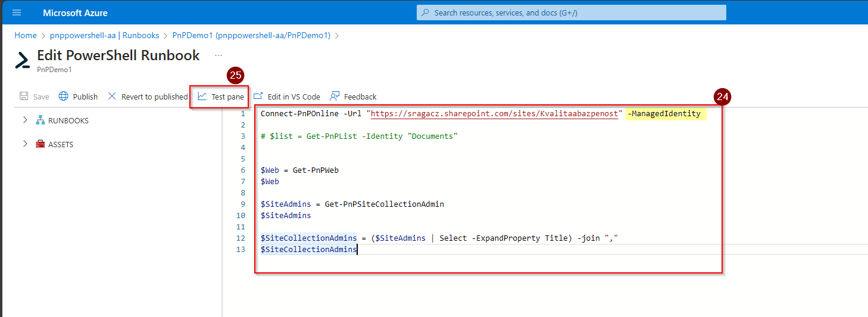Screen dimensions: 868x317
Task: Click '$Web' on line 7
Action: click(x=270, y=181)
